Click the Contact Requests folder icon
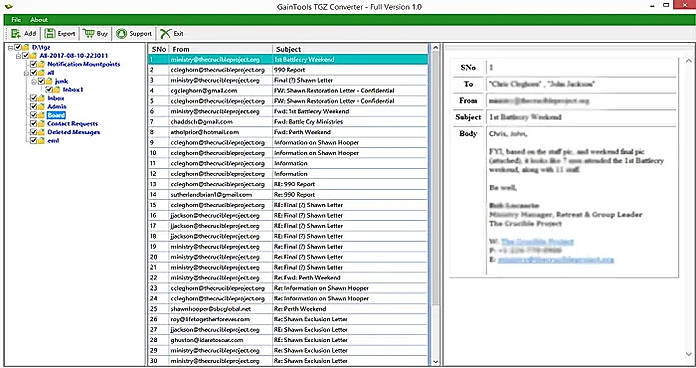 tap(41, 123)
